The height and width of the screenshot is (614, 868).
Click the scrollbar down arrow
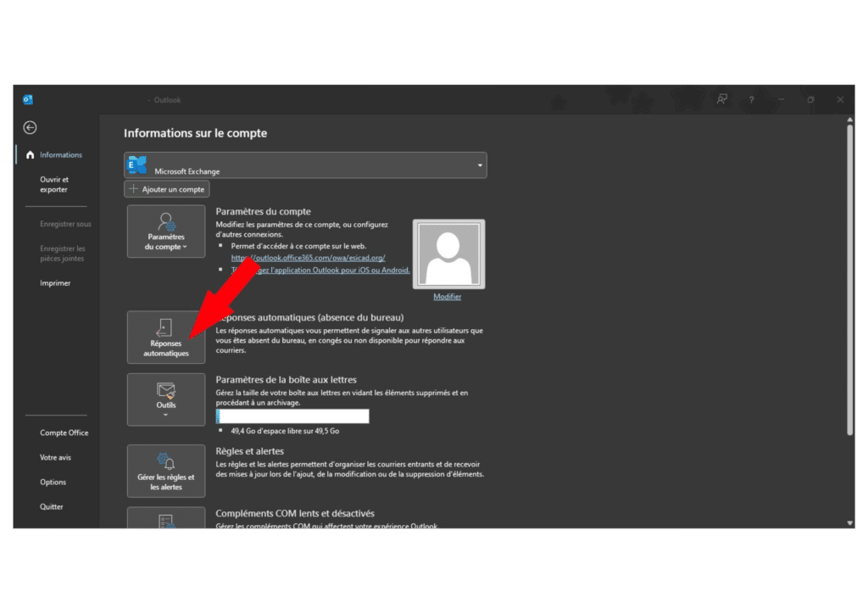(x=849, y=522)
